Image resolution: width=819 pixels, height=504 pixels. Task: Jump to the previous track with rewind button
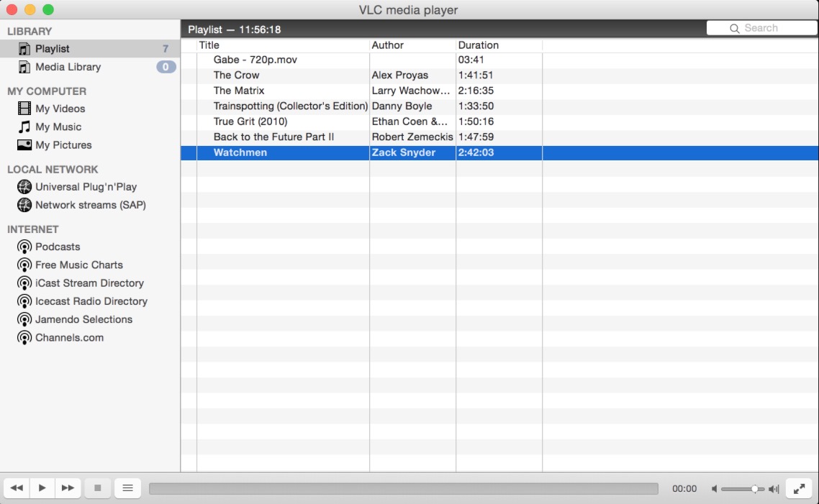click(x=17, y=488)
